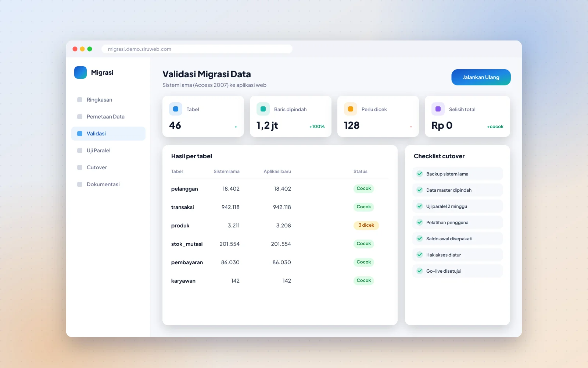Click the browser address bar
The width and height of the screenshot is (588, 368).
pos(197,49)
